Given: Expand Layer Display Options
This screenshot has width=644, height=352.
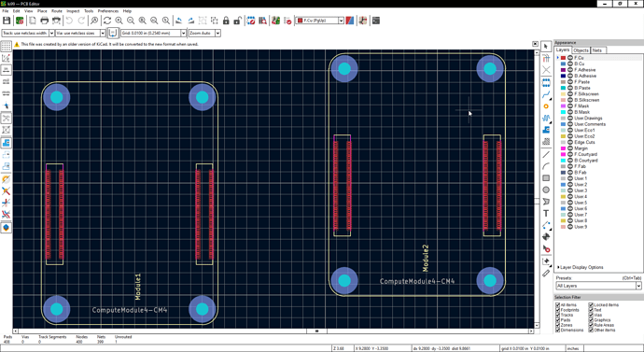Looking at the screenshot, I should [580, 267].
